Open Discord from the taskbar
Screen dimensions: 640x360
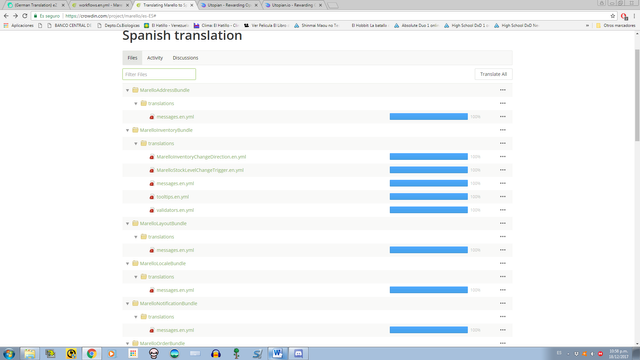pos(298,353)
